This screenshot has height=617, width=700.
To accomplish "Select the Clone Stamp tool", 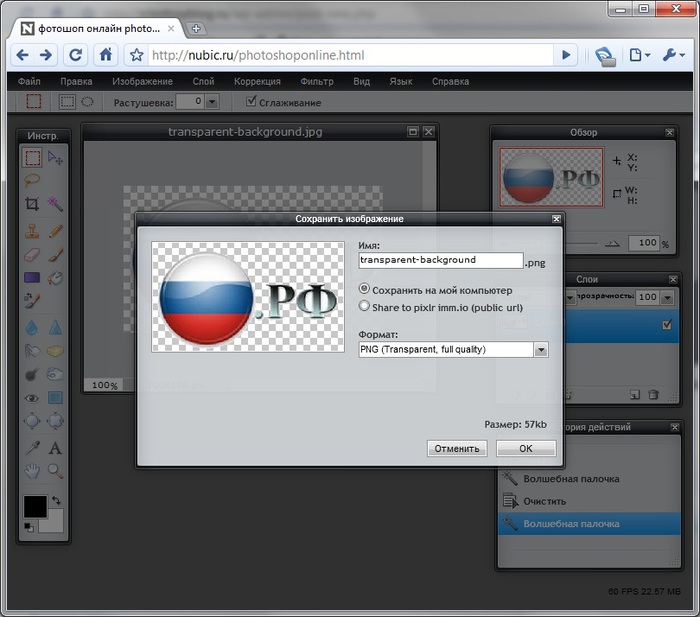I will (32, 231).
